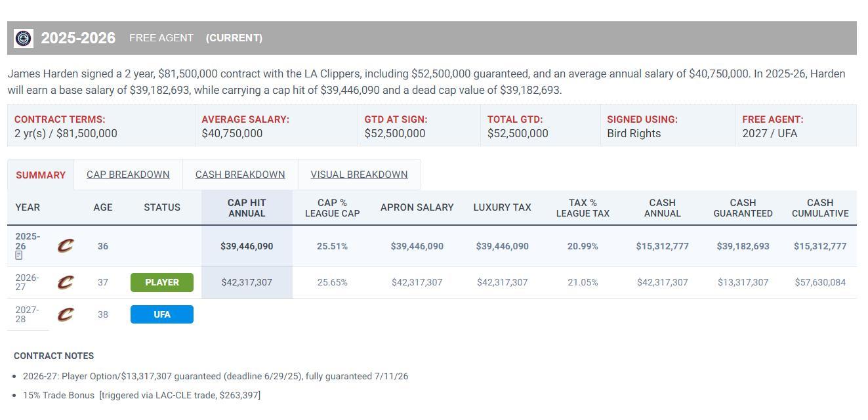Click the 2025-2026 header title

[x=78, y=38]
